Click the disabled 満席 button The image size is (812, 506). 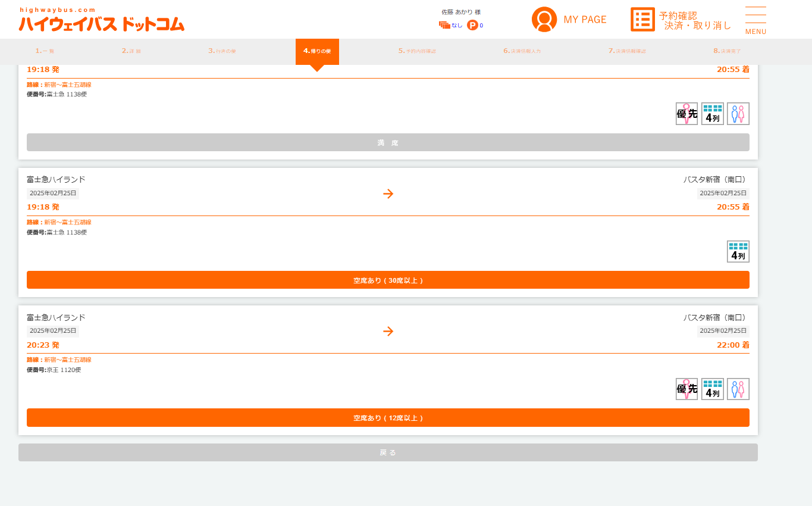tap(388, 143)
